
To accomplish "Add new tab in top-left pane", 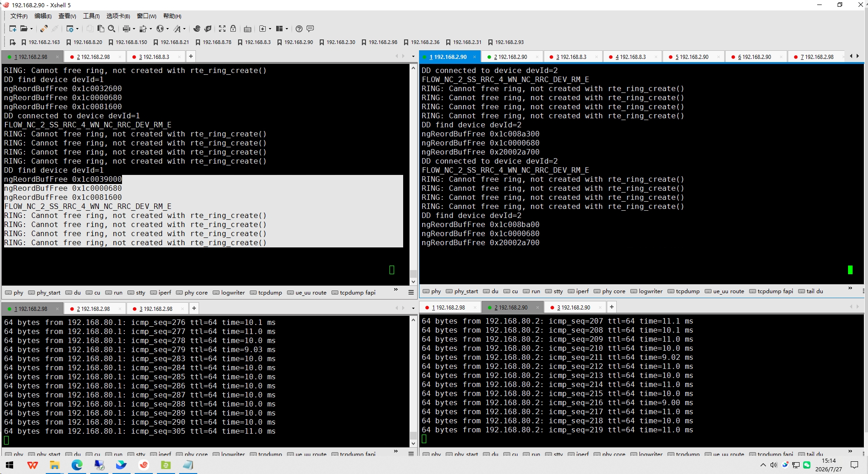I will [x=191, y=57].
